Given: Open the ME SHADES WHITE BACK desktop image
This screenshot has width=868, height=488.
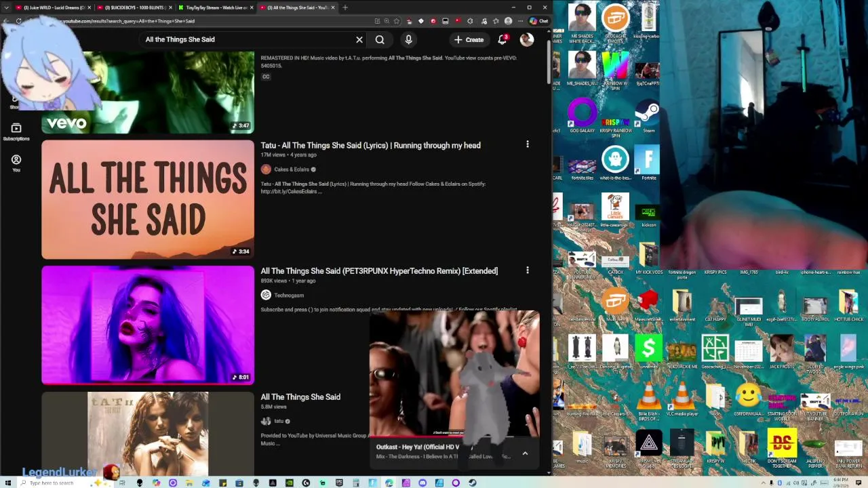Looking at the screenshot, I should click(581, 24).
